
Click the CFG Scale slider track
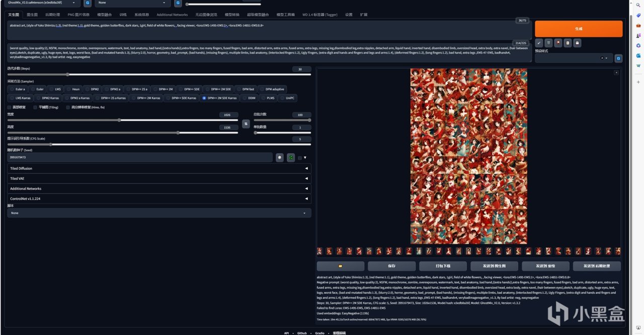(x=159, y=144)
